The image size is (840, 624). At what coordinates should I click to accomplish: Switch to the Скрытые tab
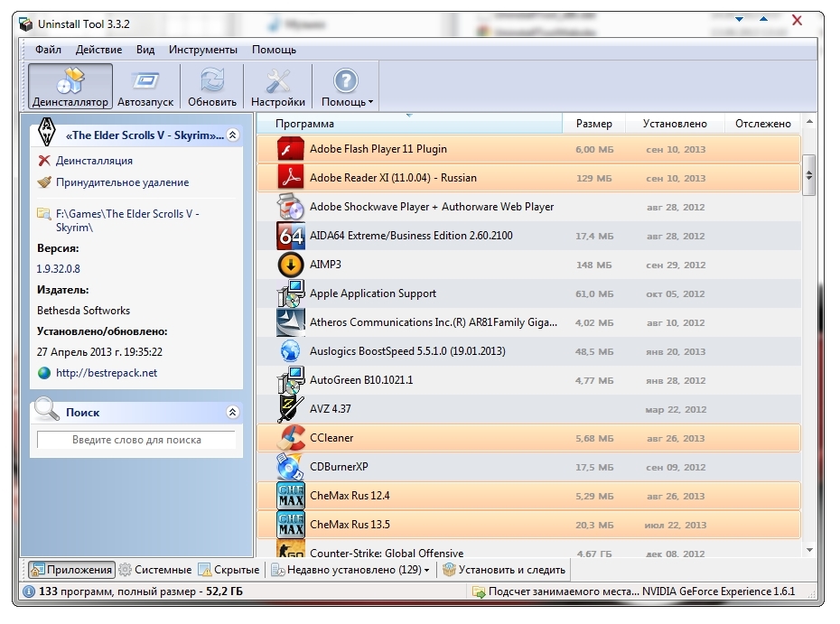click(x=229, y=570)
